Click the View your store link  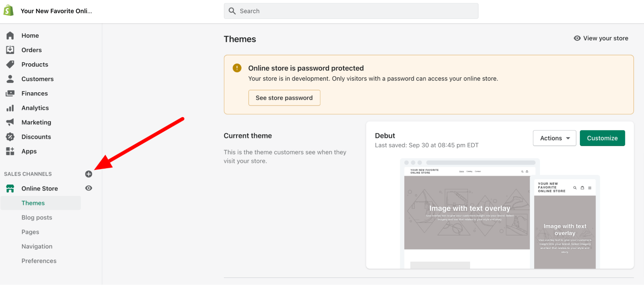point(601,38)
